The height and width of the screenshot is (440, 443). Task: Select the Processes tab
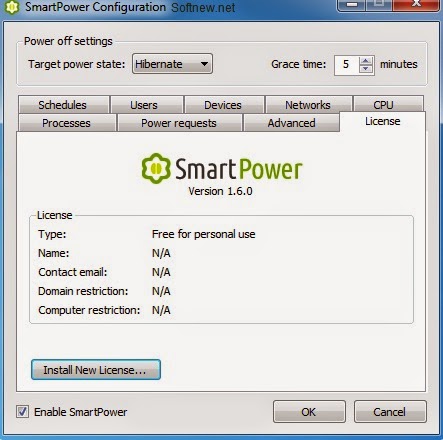[66, 123]
